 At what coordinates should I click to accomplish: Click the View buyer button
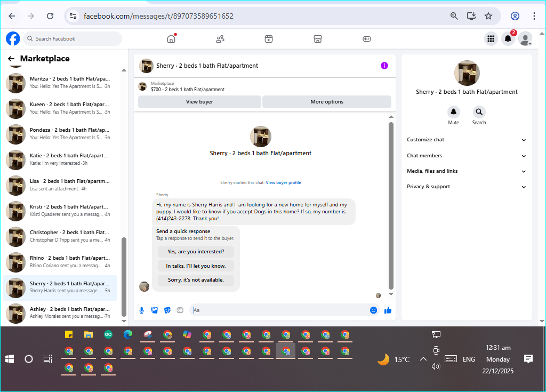(x=199, y=102)
